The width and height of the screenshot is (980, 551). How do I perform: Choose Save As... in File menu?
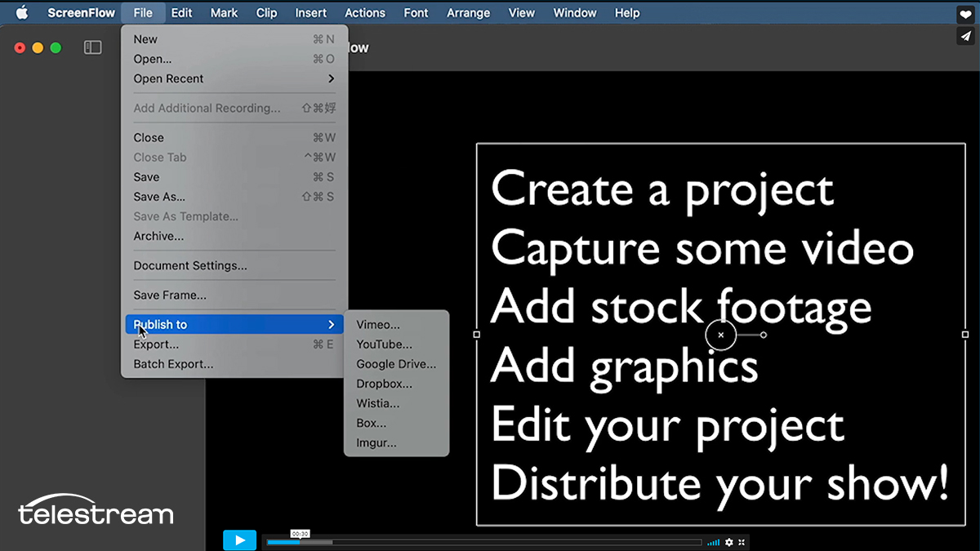[234, 196]
